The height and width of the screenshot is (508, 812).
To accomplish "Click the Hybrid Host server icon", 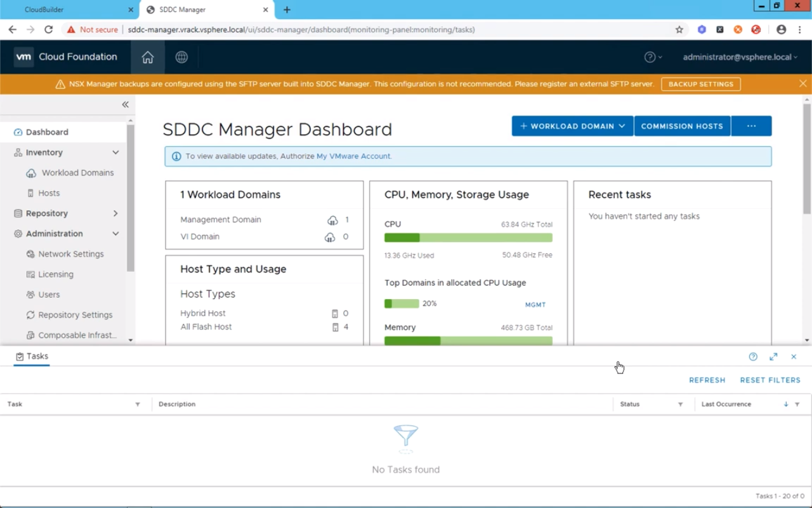I will 335,314.
